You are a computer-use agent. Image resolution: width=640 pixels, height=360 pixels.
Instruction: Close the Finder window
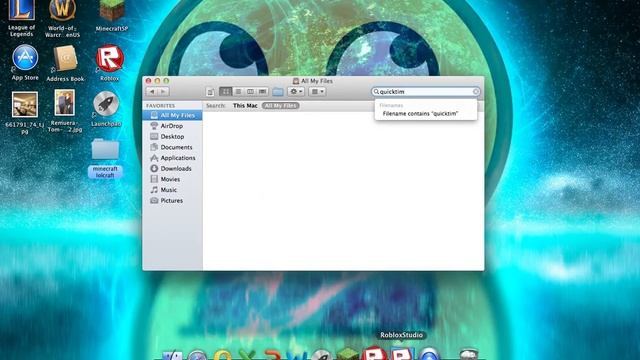tap(149, 81)
